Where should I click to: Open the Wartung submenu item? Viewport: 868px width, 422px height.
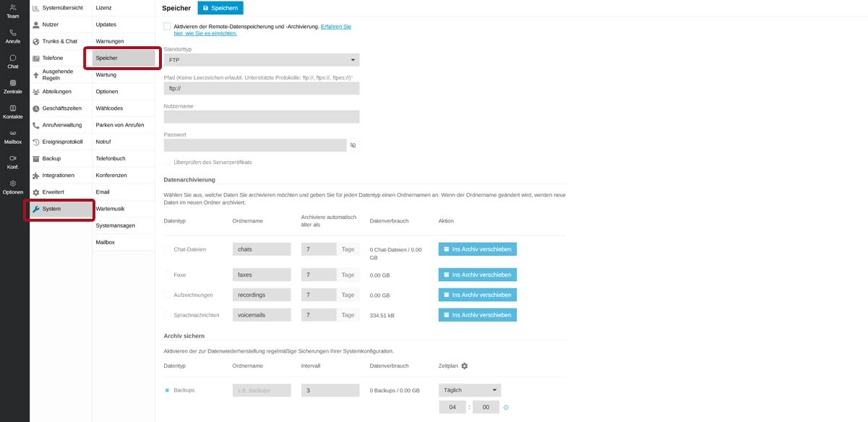(x=124, y=74)
